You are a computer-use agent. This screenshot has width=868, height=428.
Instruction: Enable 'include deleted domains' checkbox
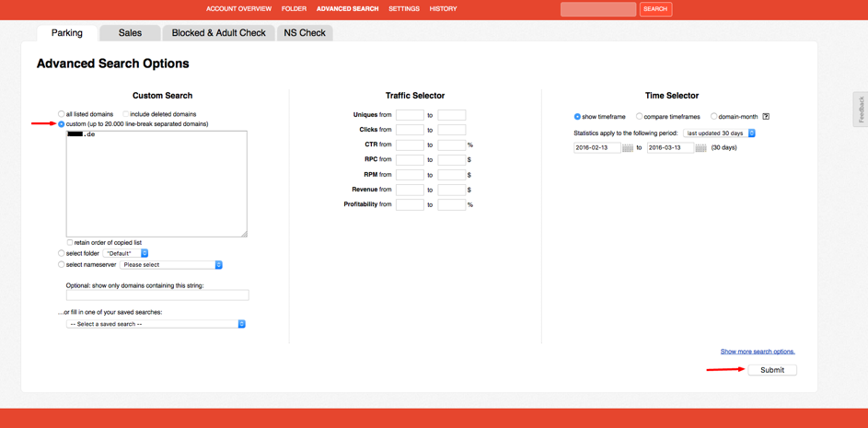[x=126, y=114]
